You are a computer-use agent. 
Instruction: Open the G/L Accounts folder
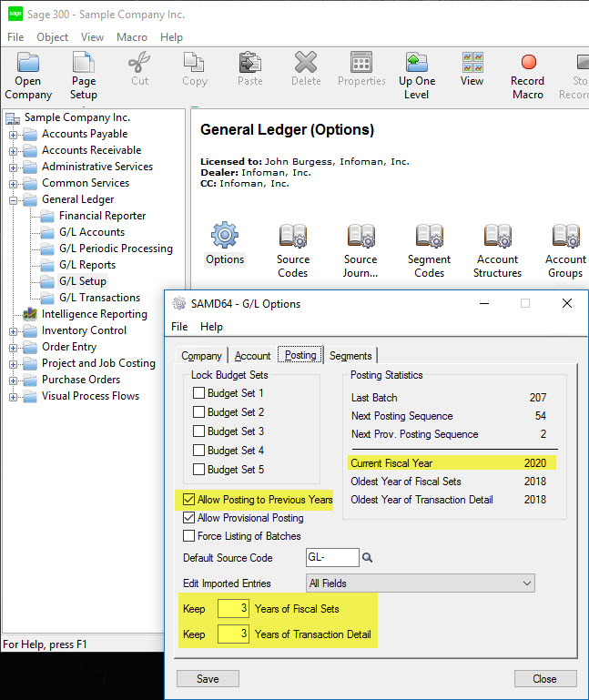point(92,232)
